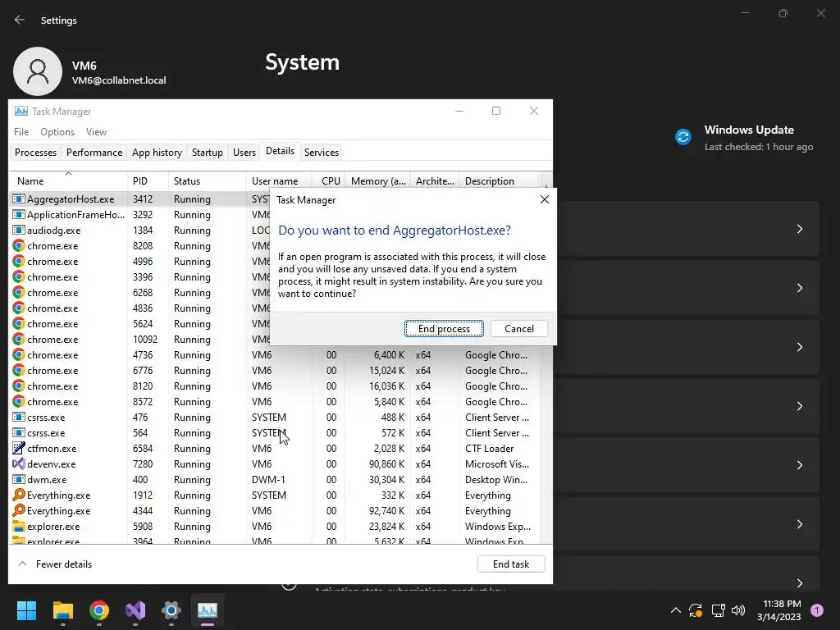The image size is (840, 630).
Task: Select chrome.exe row with PID 5624
Action: tap(139, 323)
